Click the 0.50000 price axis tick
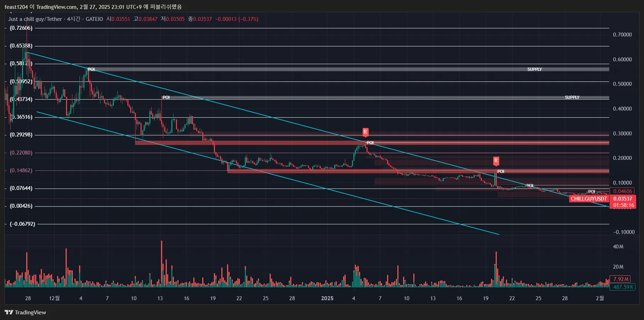This screenshot has width=644, height=320. point(622,84)
